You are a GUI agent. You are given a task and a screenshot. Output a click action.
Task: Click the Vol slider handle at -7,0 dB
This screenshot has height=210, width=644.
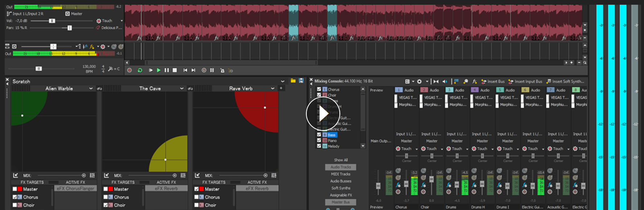tap(52, 21)
